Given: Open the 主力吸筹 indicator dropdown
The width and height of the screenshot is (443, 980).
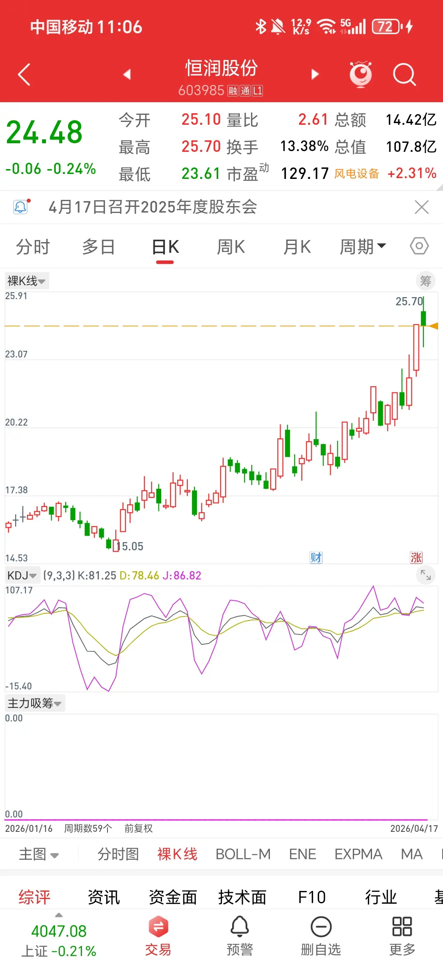Looking at the screenshot, I should pyautogui.click(x=34, y=703).
